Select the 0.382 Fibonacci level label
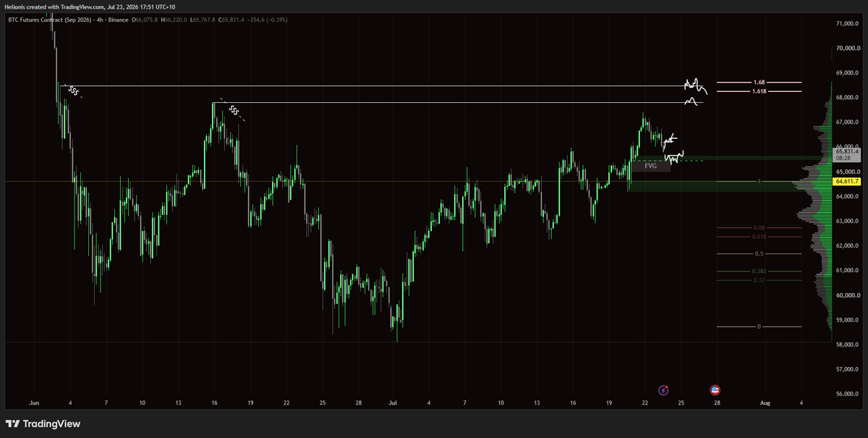Image resolution: width=868 pixels, height=438 pixels. click(x=759, y=271)
